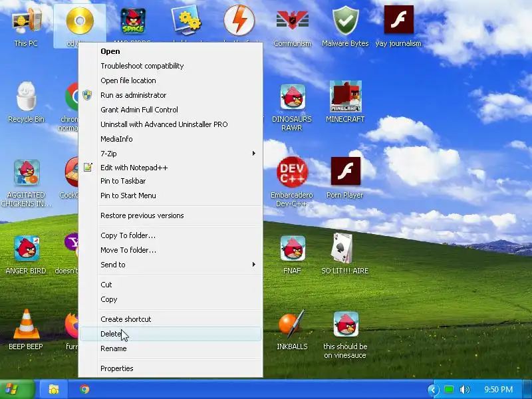Open File Explorer from the taskbar
532x399 pixels.
54,389
